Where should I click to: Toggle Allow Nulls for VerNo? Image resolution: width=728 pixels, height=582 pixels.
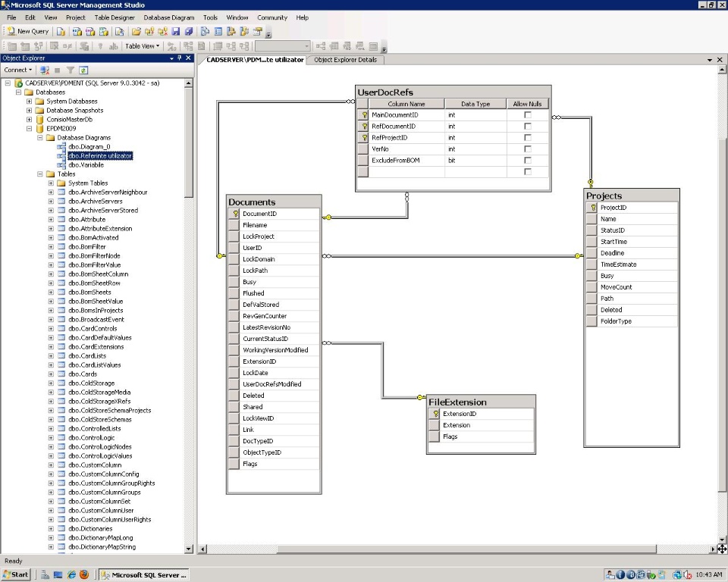pos(528,149)
